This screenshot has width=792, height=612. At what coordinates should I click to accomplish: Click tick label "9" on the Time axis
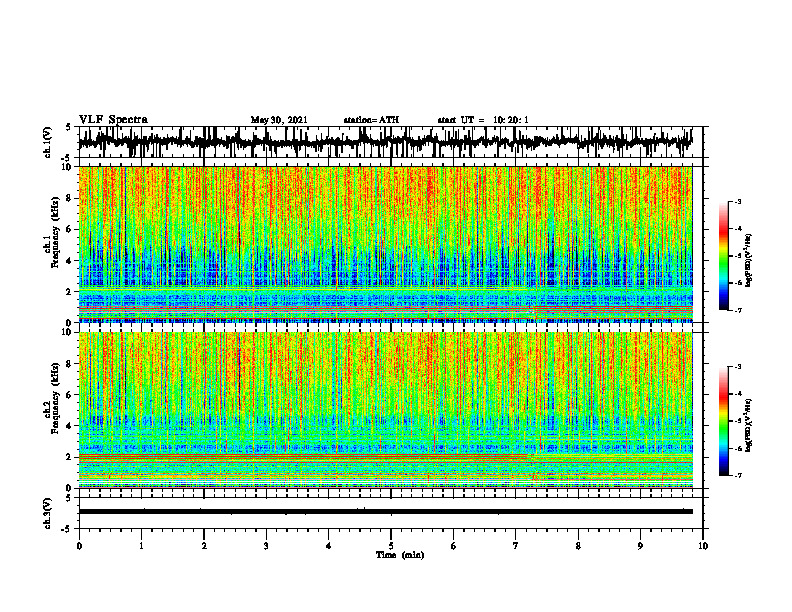click(640, 546)
